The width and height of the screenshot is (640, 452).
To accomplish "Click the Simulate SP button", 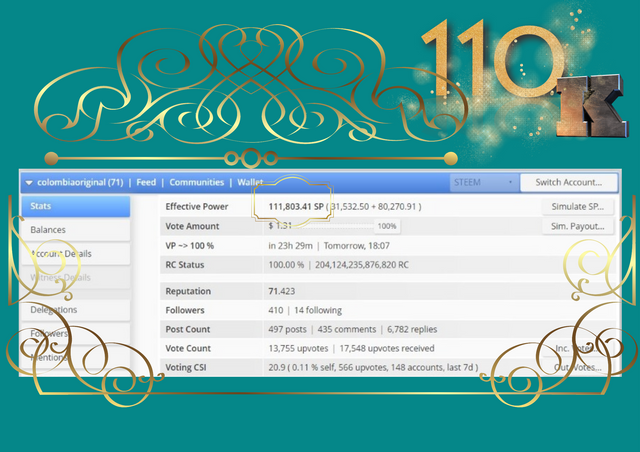I will pyautogui.click(x=578, y=207).
